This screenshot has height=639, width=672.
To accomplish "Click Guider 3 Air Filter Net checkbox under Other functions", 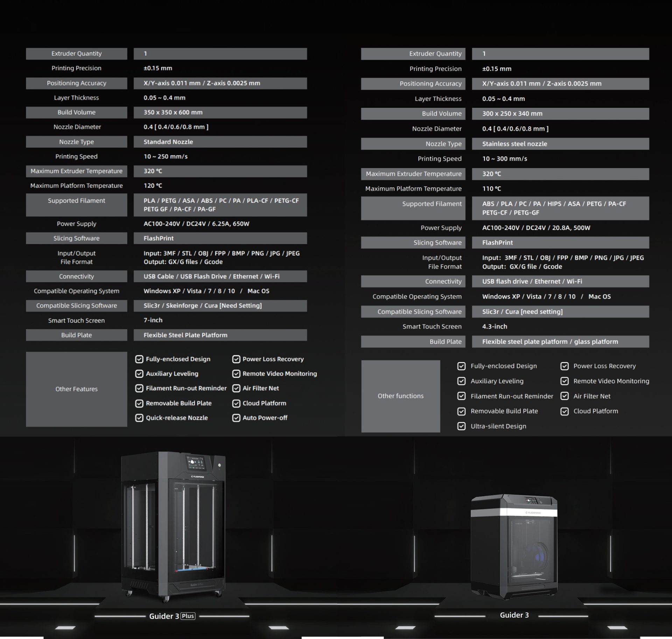I will click(565, 396).
